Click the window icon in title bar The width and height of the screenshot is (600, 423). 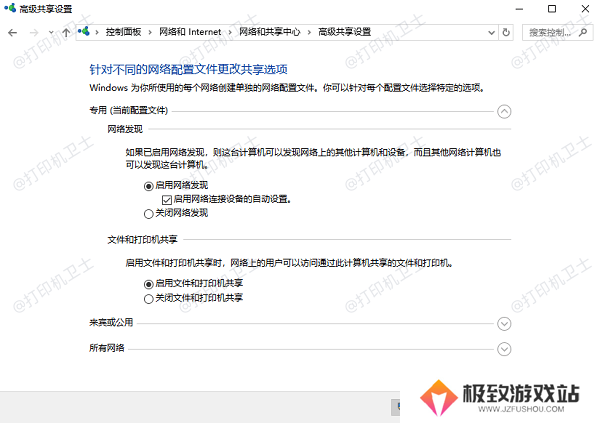10,9
